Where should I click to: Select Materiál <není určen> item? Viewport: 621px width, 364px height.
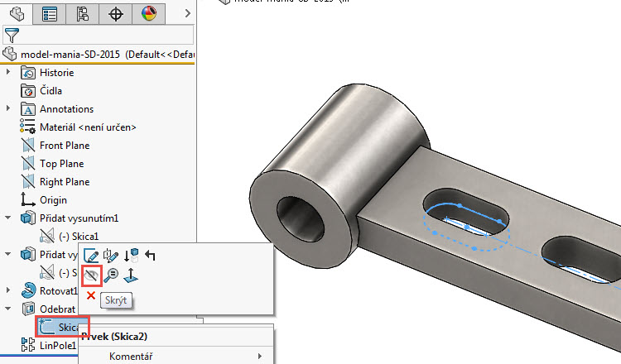(87, 127)
